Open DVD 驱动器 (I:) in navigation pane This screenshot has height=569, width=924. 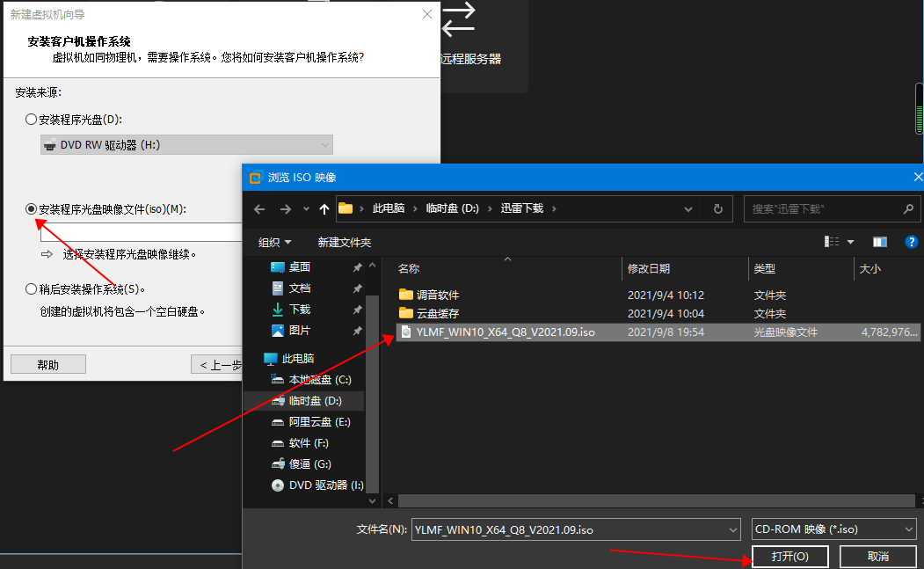(x=326, y=485)
